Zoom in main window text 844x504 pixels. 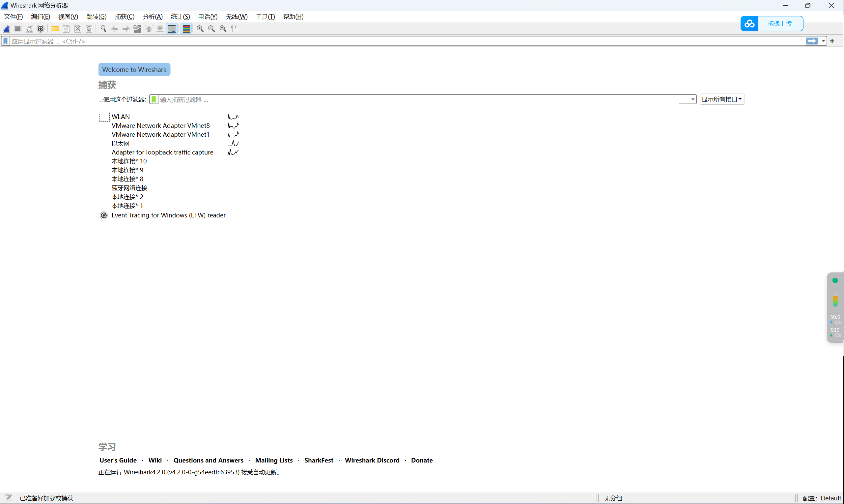click(200, 29)
